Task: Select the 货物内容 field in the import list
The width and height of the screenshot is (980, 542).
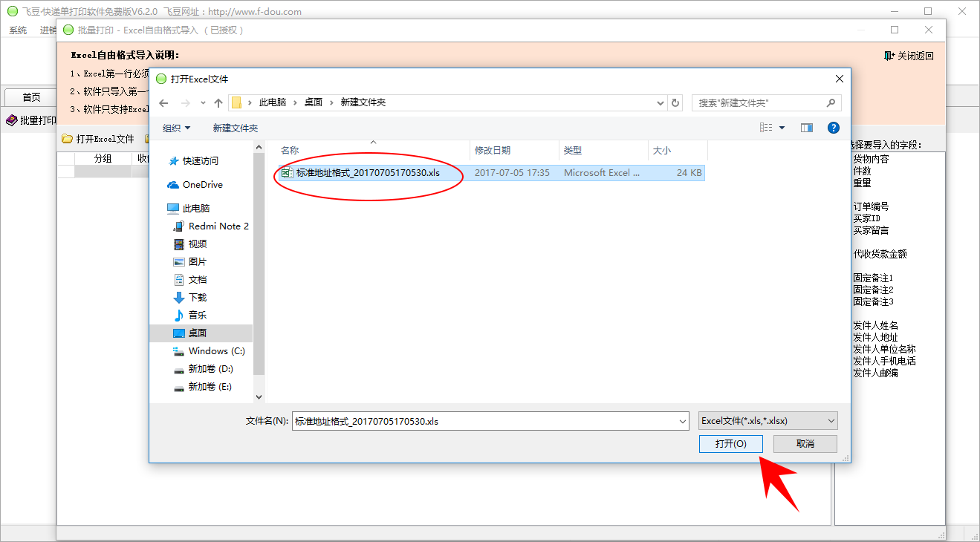Action: point(871,159)
